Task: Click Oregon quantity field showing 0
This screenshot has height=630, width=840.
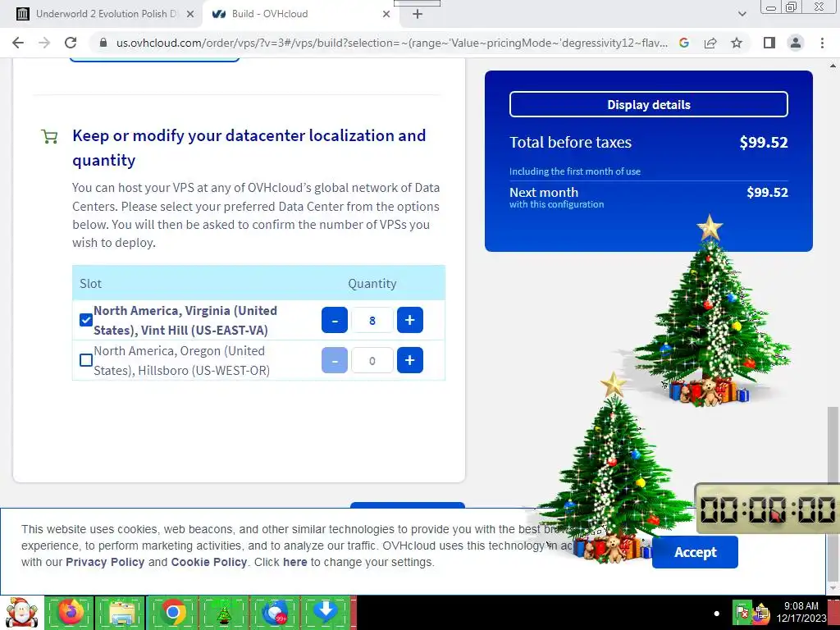Action: [372, 361]
